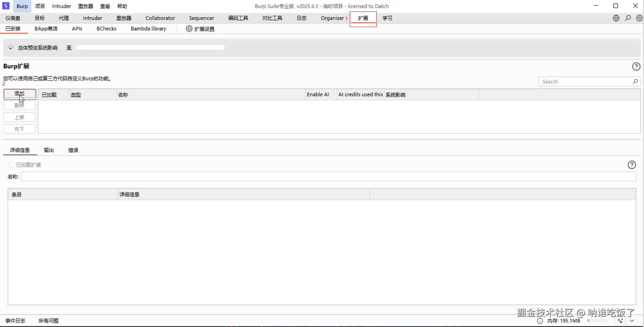Switch to the 错误 tab
Image resolution: width=644 pixels, height=327 pixels.
click(73, 150)
